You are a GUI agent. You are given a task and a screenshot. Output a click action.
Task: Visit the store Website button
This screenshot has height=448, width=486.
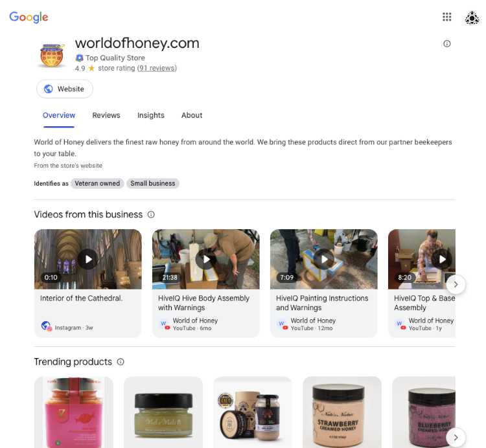(x=65, y=89)
